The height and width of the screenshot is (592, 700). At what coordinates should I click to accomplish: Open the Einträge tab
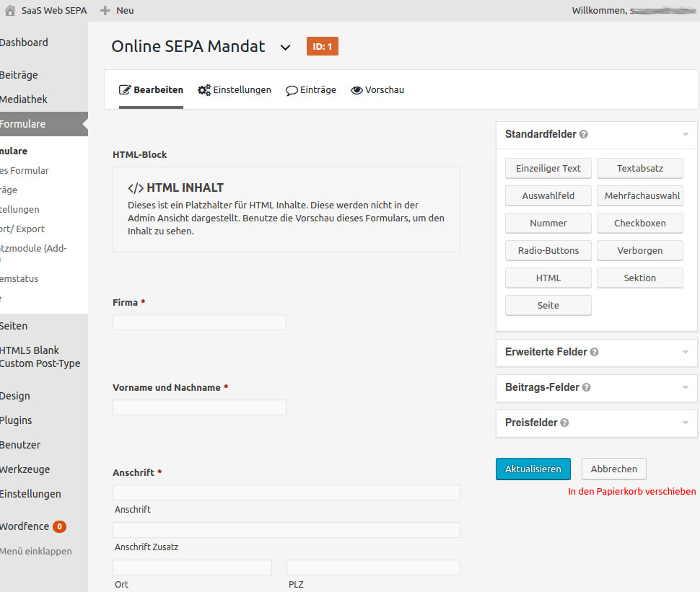311,89
